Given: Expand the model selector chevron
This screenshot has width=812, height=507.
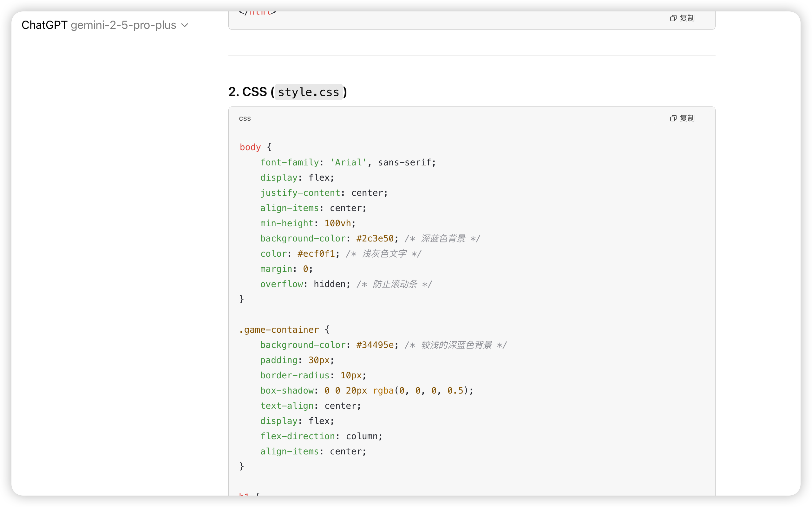Looking at the screenshot, I should tap(185, 25).
